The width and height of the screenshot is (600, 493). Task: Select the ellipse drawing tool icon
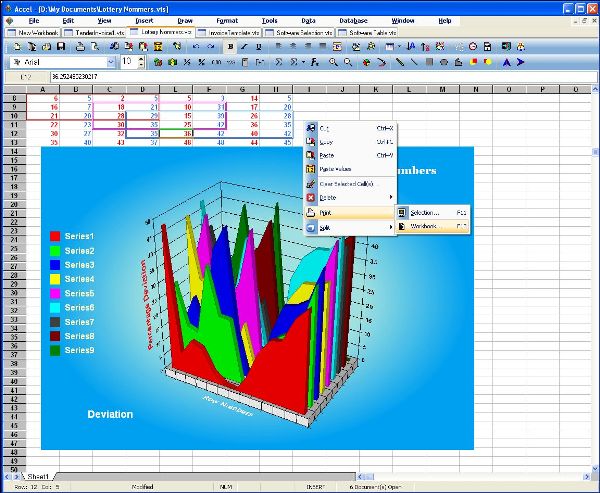tap(444, 62)
